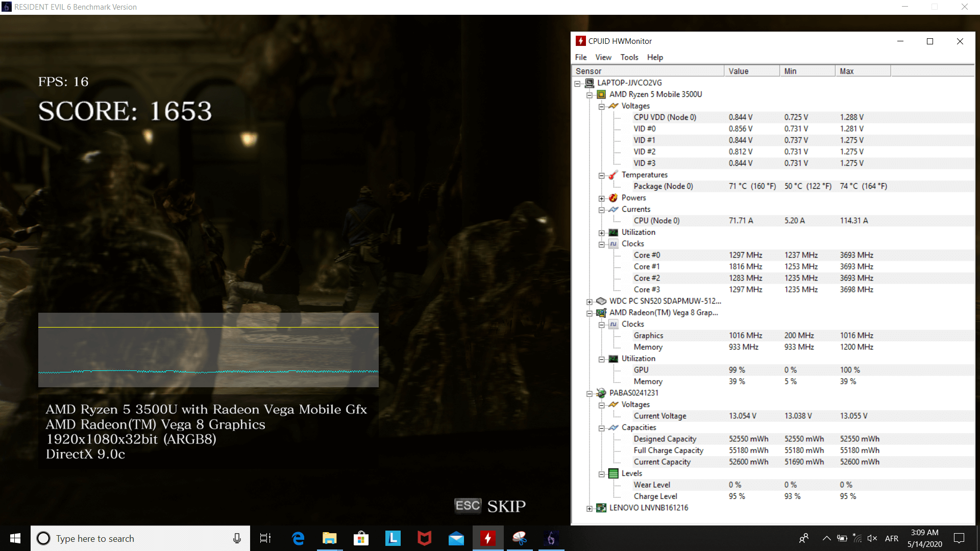Expand the Powers group
This screenshot has width=980, height=551.
pos(602,198)
